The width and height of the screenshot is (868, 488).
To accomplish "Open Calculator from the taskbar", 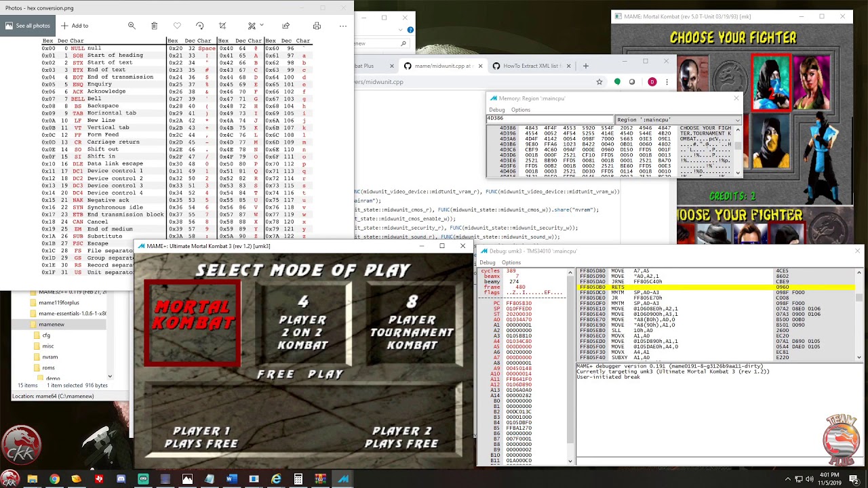I will pyautogui.click(x=298, y=479).
